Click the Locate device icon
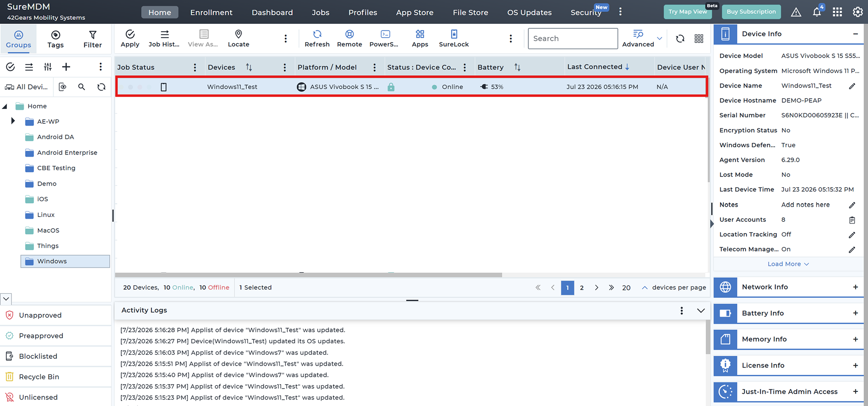This screenshot has height=406, width=868. pyautogui.click(x=239, y=38)
